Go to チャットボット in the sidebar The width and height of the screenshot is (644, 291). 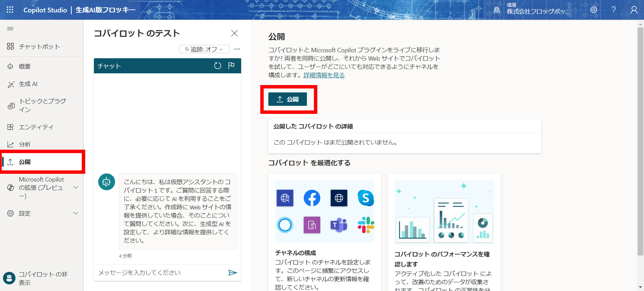(42, 47)
